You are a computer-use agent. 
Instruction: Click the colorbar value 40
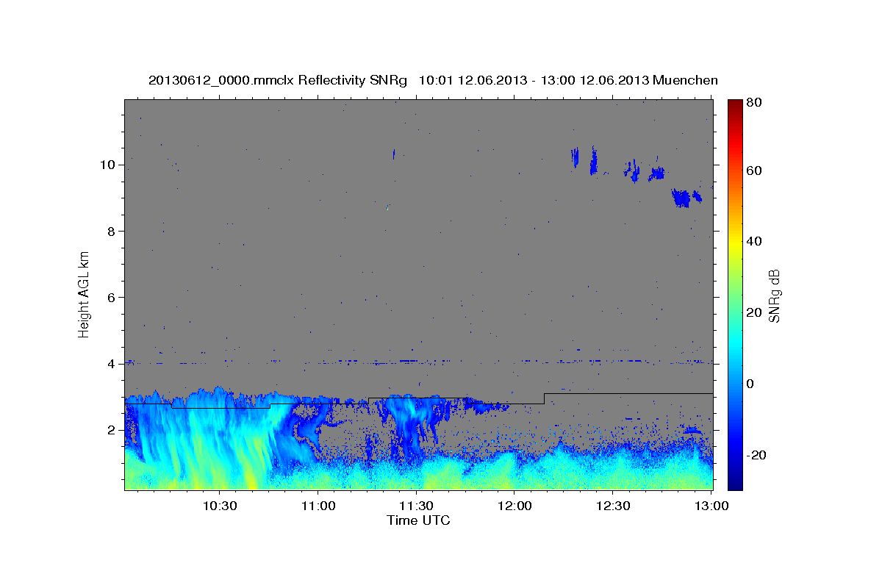coord(754,241)
